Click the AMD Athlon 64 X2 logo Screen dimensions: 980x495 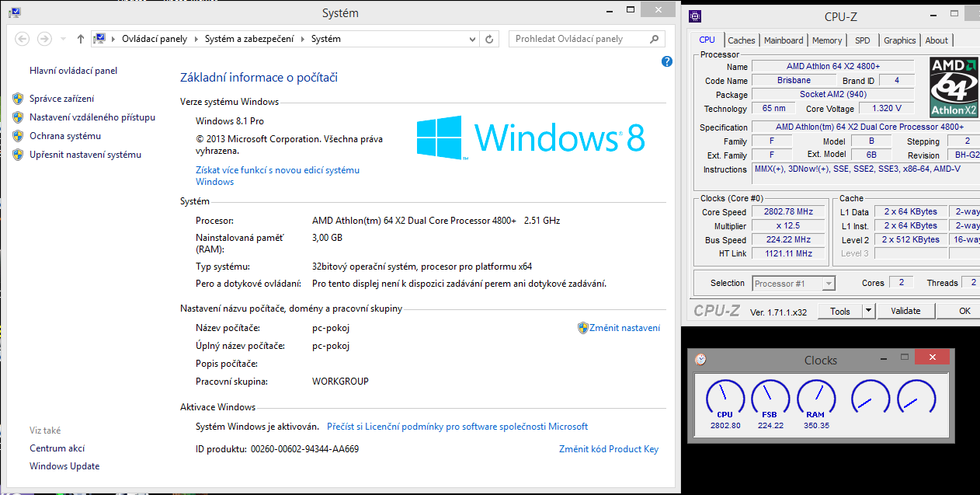[954, 87]
